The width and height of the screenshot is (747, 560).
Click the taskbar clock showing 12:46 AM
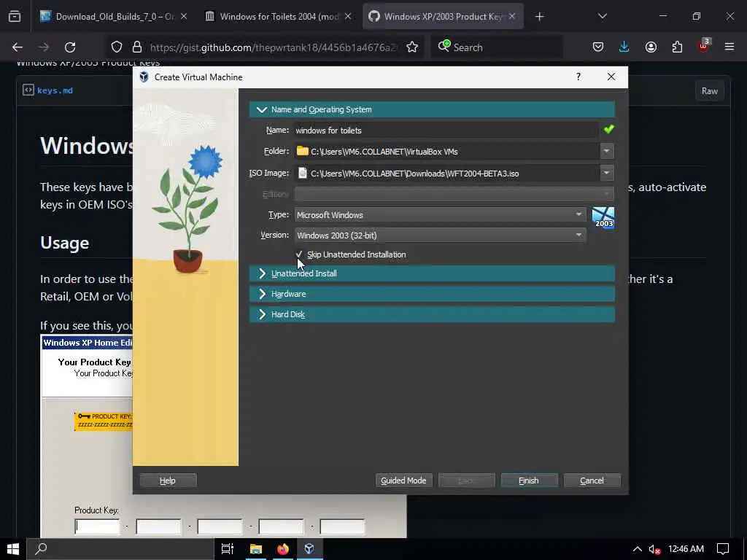coord(686,549)
